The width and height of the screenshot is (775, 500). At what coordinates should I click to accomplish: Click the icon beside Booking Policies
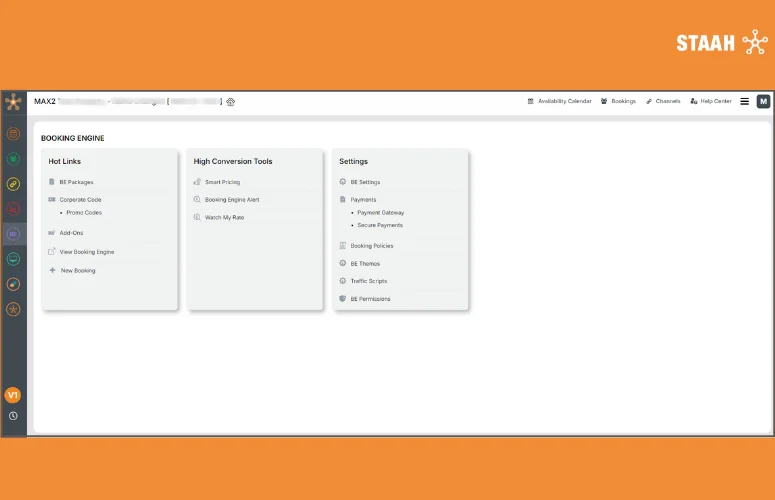[343, 246]
